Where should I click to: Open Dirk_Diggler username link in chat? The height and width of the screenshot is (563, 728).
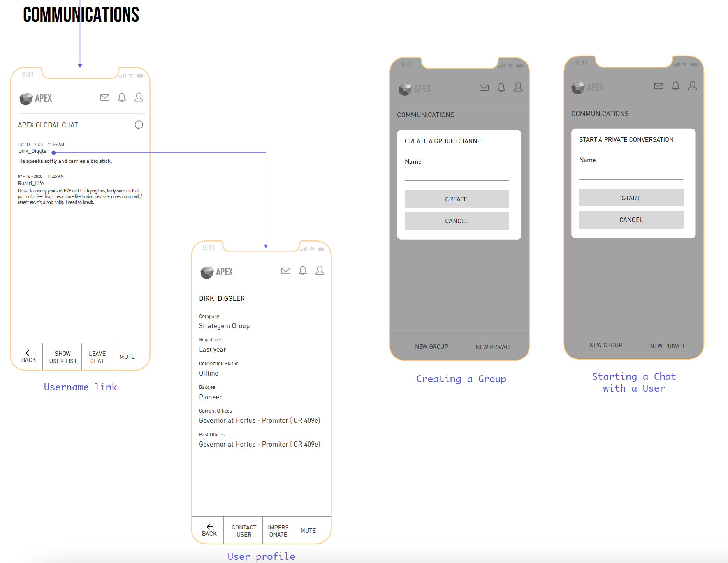[x=33, y=151]
